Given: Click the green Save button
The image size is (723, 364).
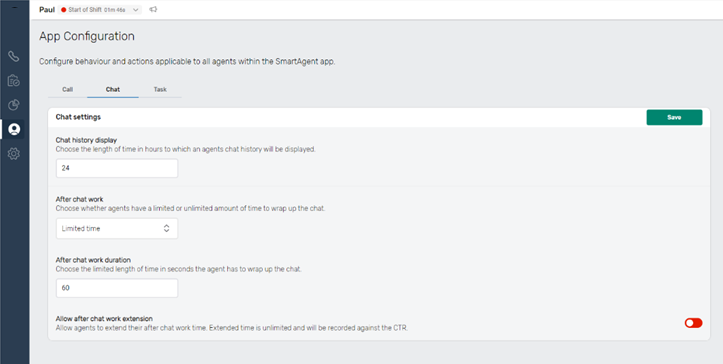Looking at the screenshot, I should [x=674, y=117].
